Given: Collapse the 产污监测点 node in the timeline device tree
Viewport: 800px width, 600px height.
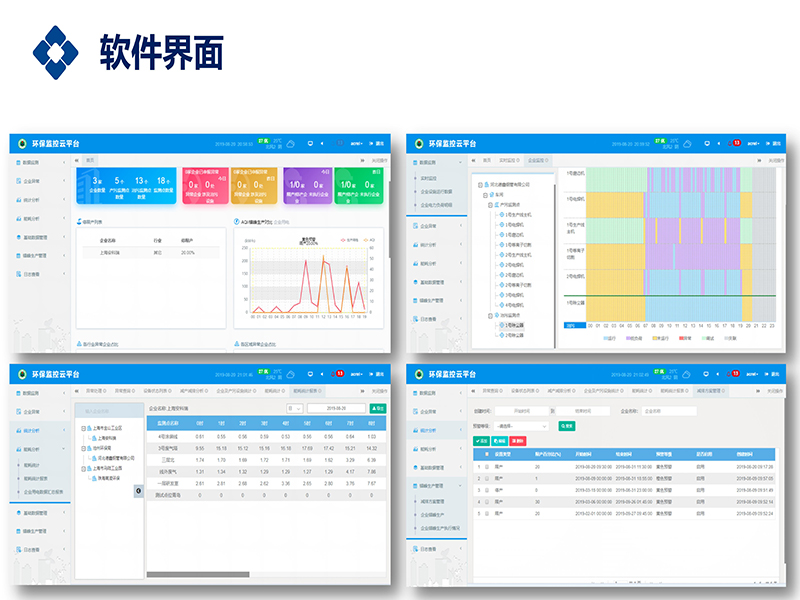Looking at the screenshot, I should [x=490, y=205].
